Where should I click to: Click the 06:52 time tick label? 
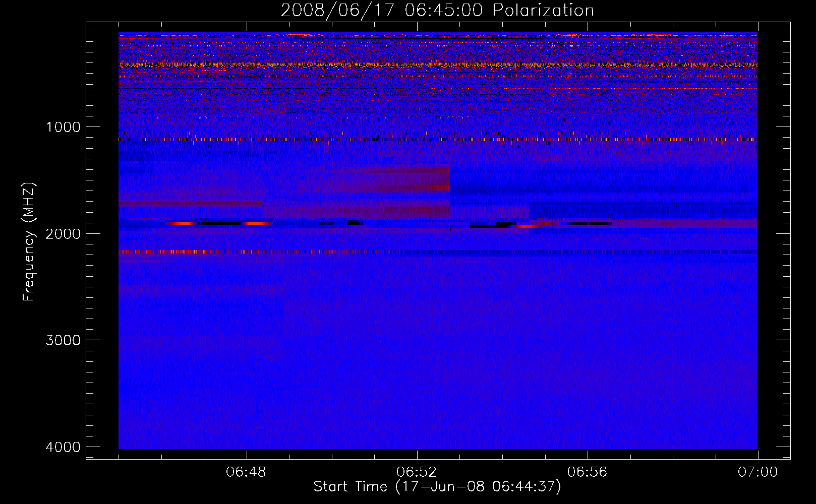[417, 472]
